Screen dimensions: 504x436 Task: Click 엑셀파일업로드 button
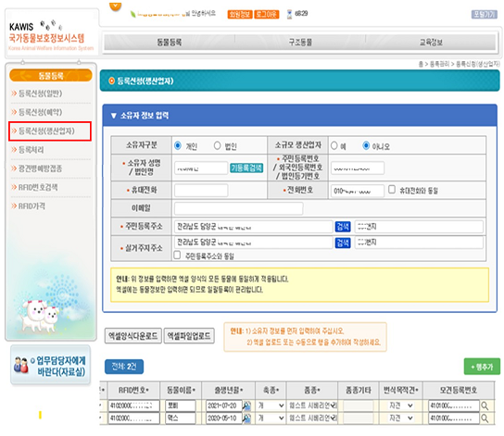point(189,336)
